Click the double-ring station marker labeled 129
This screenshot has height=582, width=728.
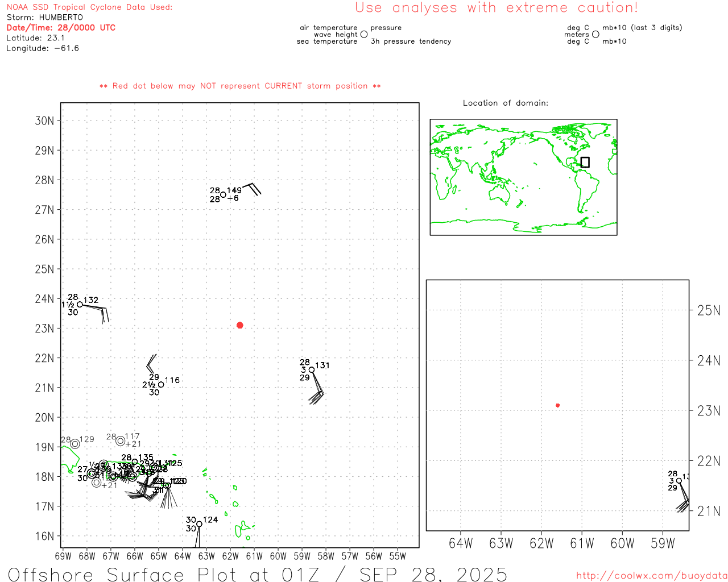(75, 444)
